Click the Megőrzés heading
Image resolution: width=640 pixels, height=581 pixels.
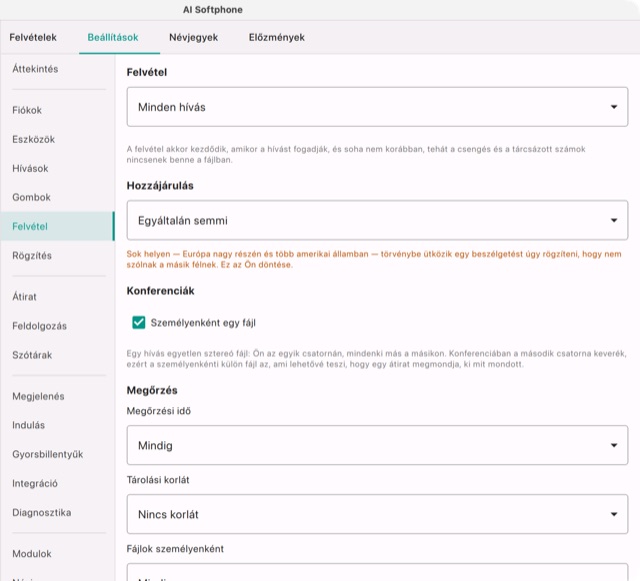[x=152, y=390]
